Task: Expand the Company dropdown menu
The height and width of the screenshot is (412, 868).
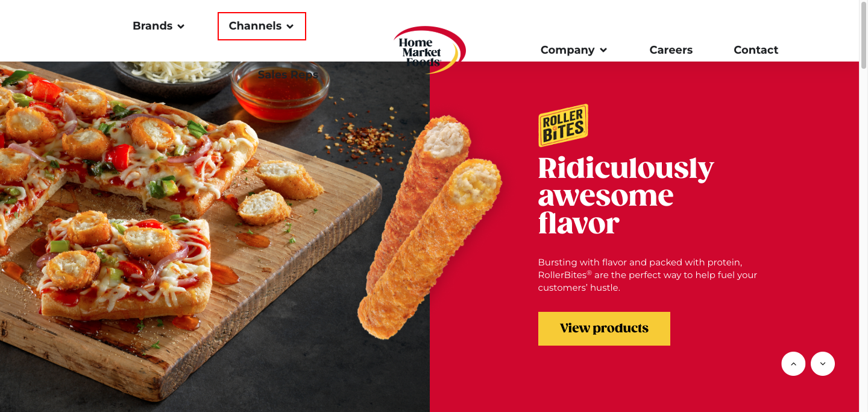Action: tap(574, 50)
